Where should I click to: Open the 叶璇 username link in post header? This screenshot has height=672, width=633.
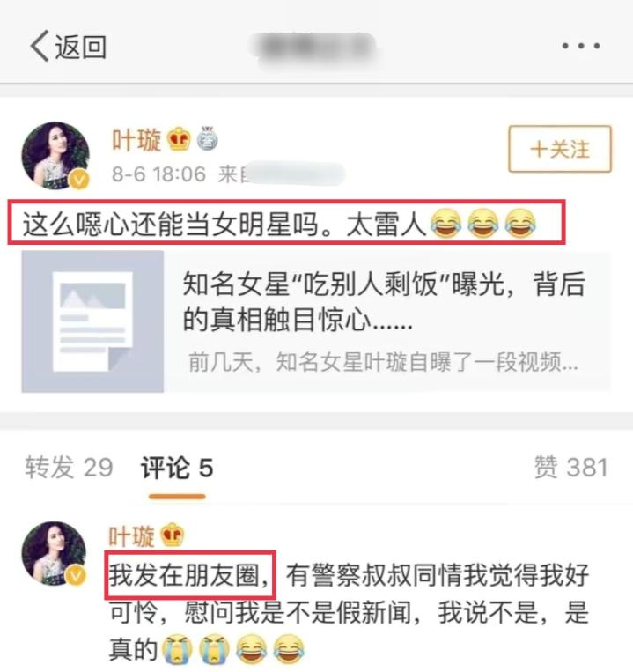(136, 140)
